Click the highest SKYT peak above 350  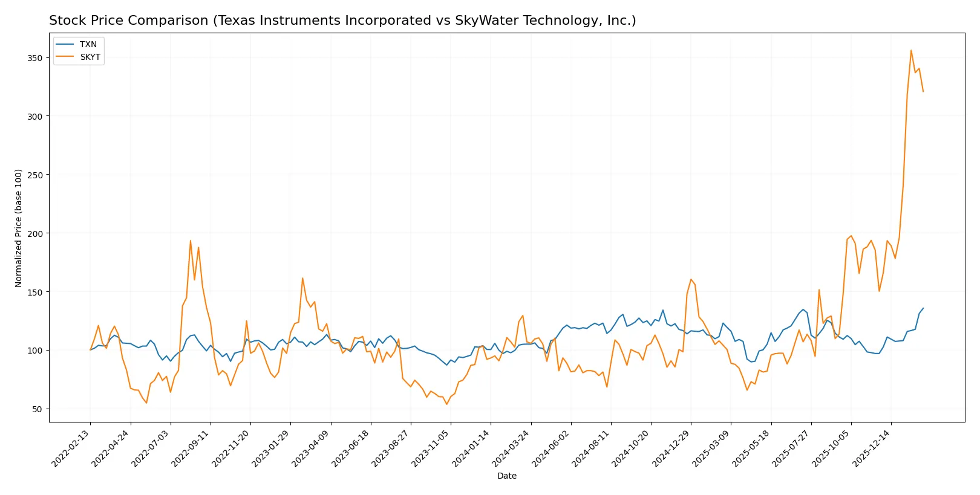[911, 50]
